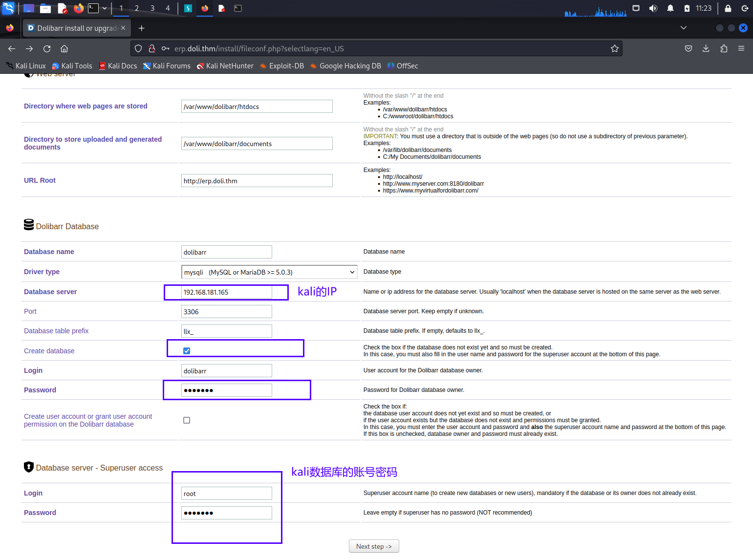
Task: Click the show desktop launcher in panel
Action: 29,8
